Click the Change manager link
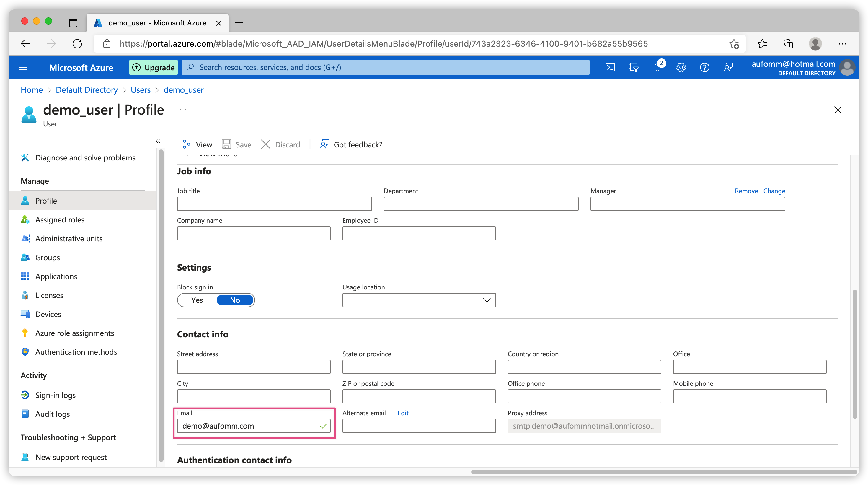The height and width of the screenshot is (485, 868). point(774,191)
